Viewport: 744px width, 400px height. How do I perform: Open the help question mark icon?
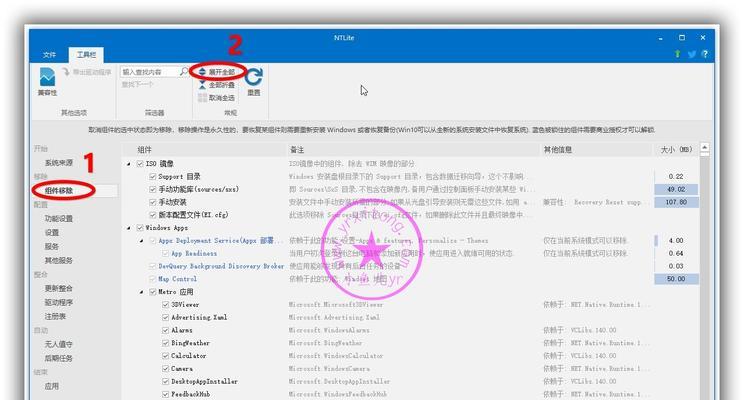pyautogui.click(x=705, y=54)
